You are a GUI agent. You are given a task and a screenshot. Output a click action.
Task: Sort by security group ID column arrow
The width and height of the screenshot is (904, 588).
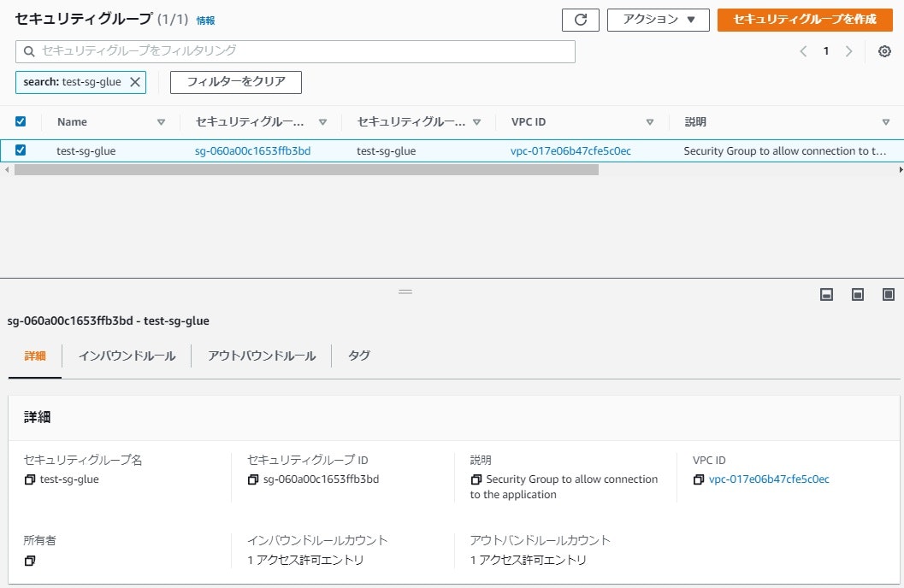(323, 122)
